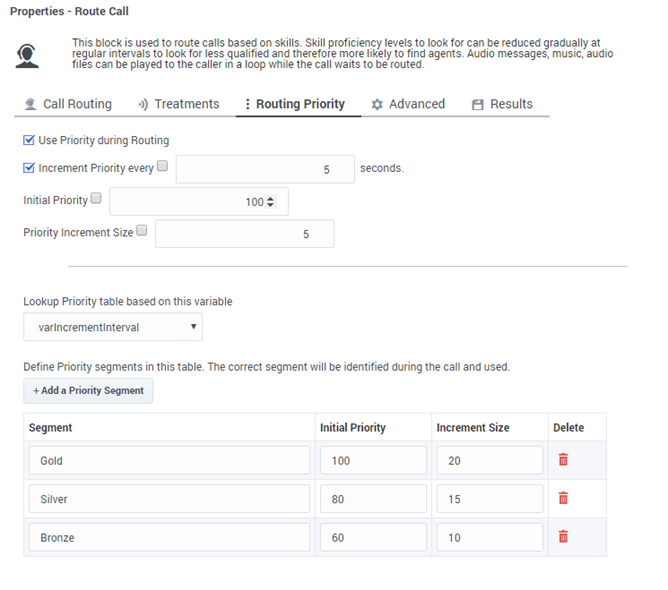The image size is (668, 590).
Task: View the Results tab
Action: click(502, 104)
